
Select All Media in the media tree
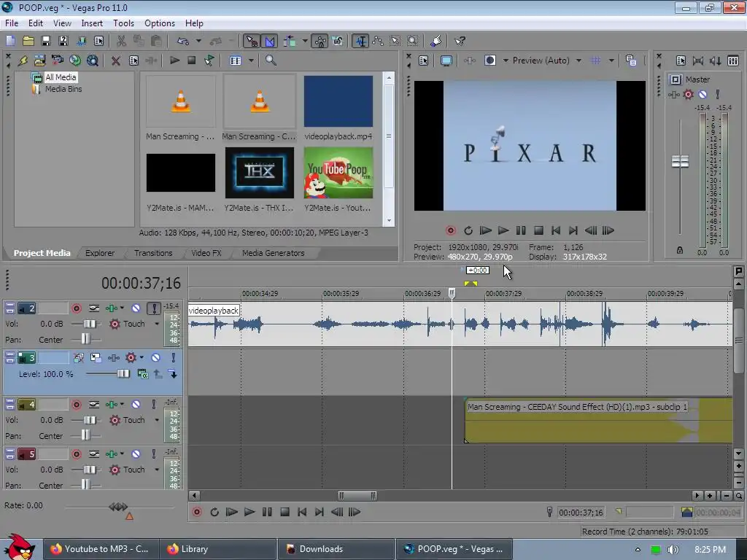click(61, 77)
